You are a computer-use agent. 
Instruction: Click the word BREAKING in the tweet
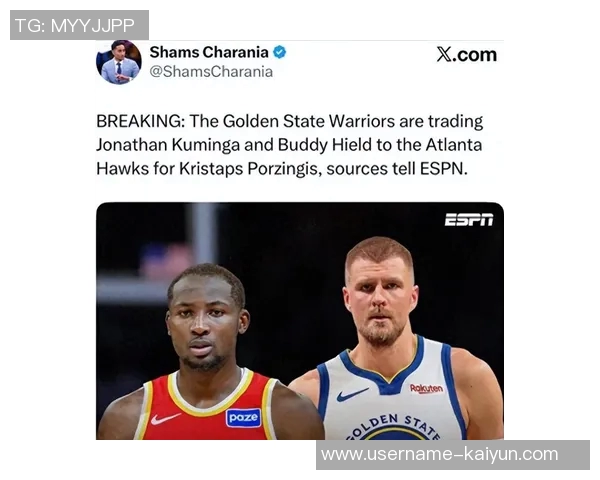(x=140, y=121)
